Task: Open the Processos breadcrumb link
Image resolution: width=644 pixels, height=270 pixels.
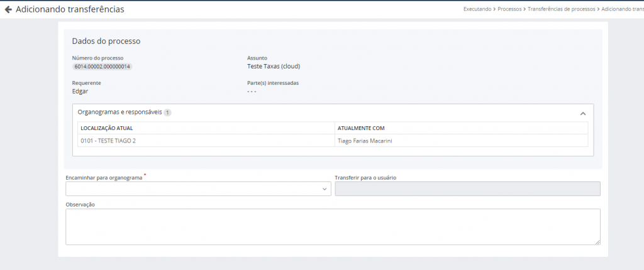Action: pyautogui.click(x=509, y=9)
